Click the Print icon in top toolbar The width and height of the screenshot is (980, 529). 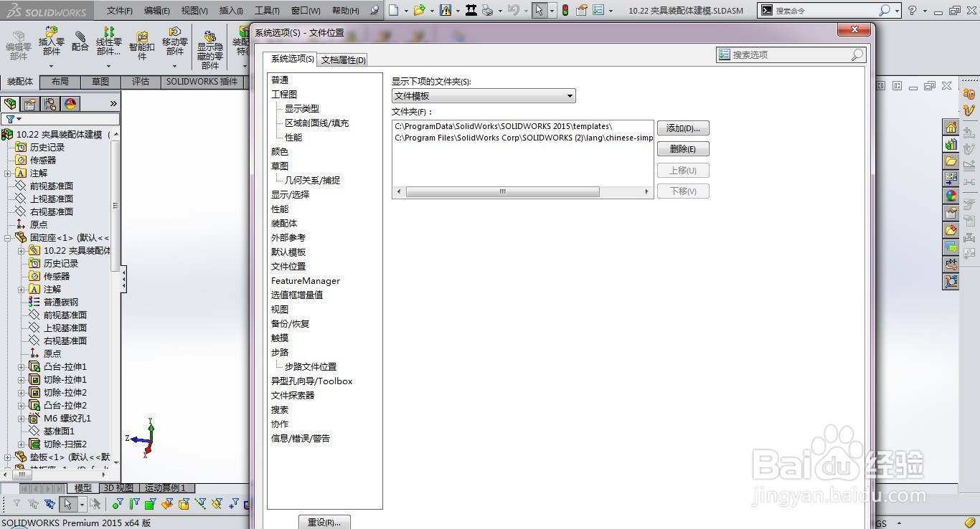point(488,10)
